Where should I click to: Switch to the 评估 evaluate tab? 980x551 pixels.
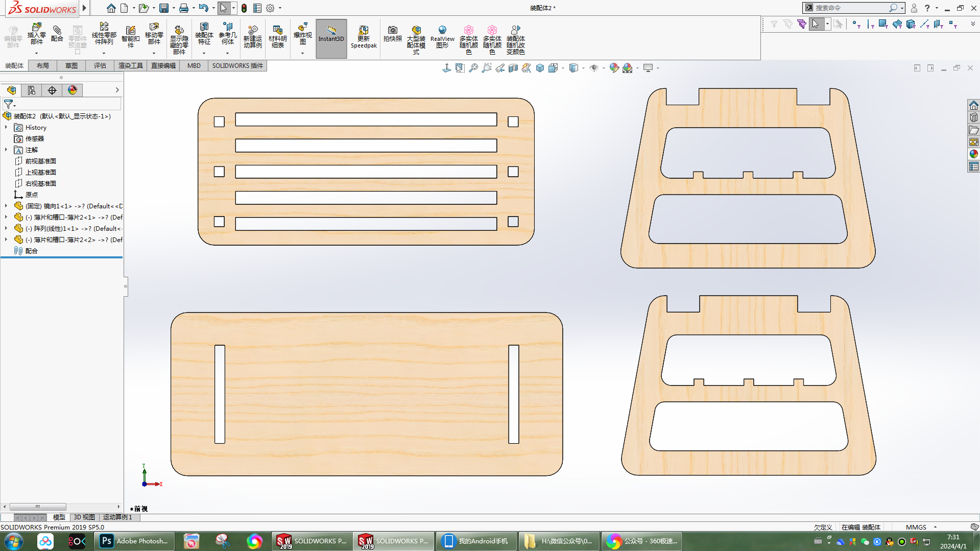pos(100,65)
